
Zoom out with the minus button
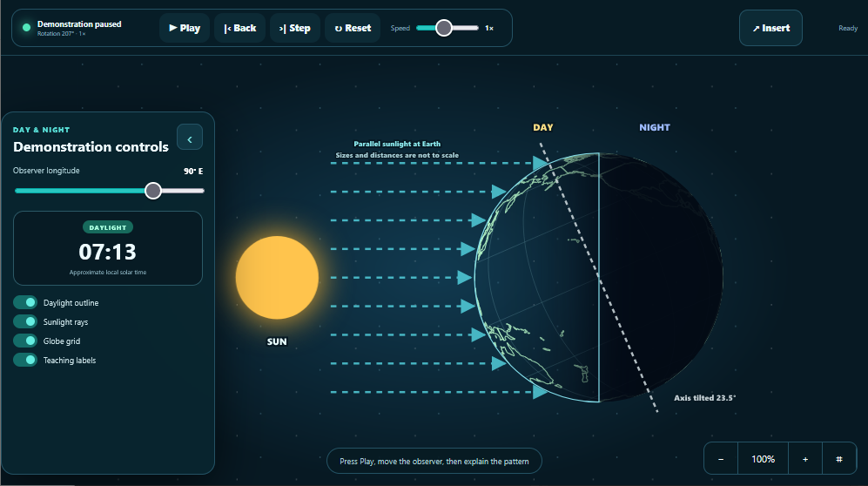(721, 459)
